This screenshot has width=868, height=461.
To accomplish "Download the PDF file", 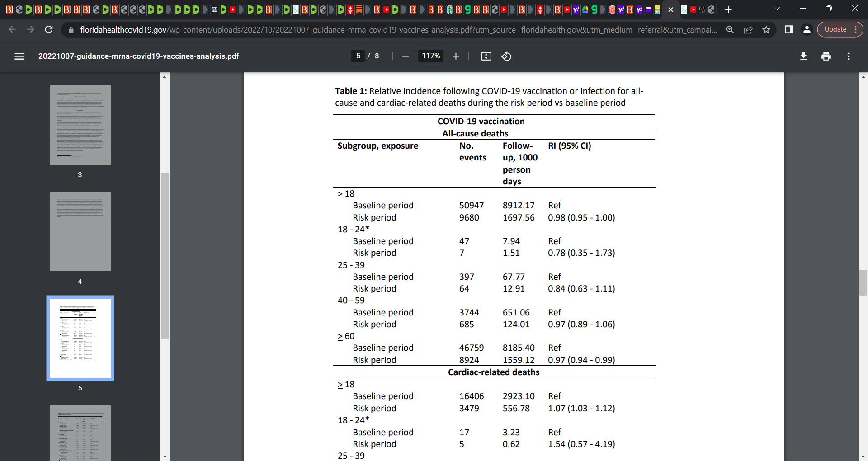I will click(803, 56).
